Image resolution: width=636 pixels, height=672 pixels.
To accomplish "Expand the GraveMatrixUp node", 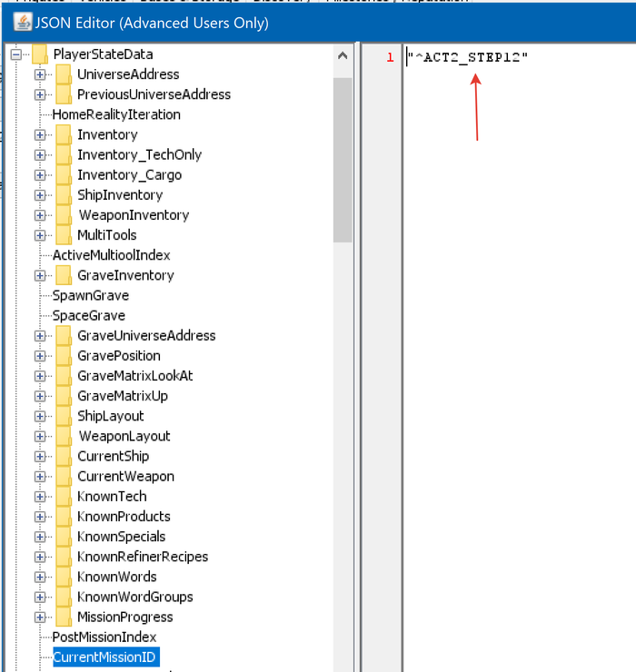I will click(40, 396).
